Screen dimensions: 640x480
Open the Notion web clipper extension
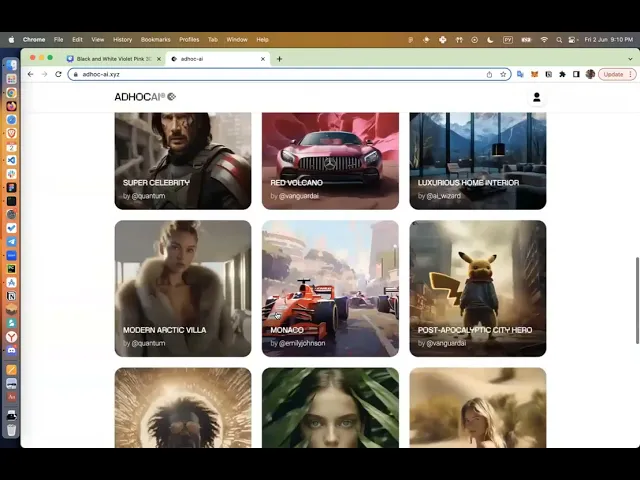[549, 74]
